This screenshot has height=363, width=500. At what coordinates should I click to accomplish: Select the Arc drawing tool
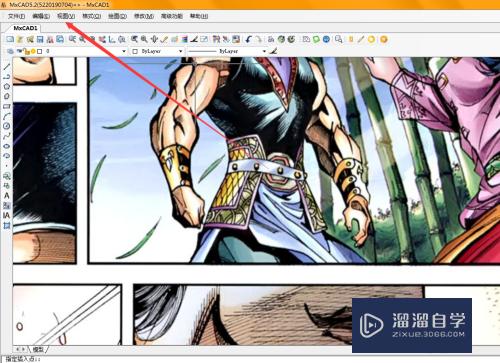7,116
